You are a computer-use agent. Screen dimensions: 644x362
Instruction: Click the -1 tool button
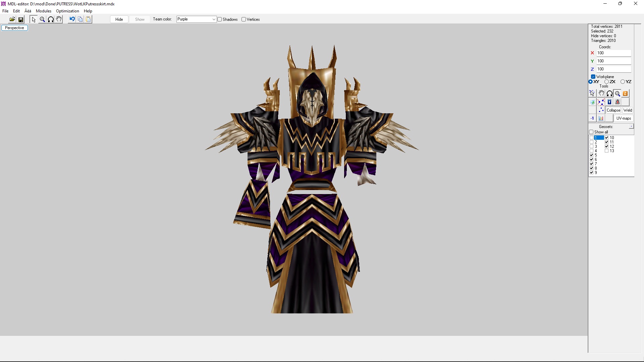592,118
